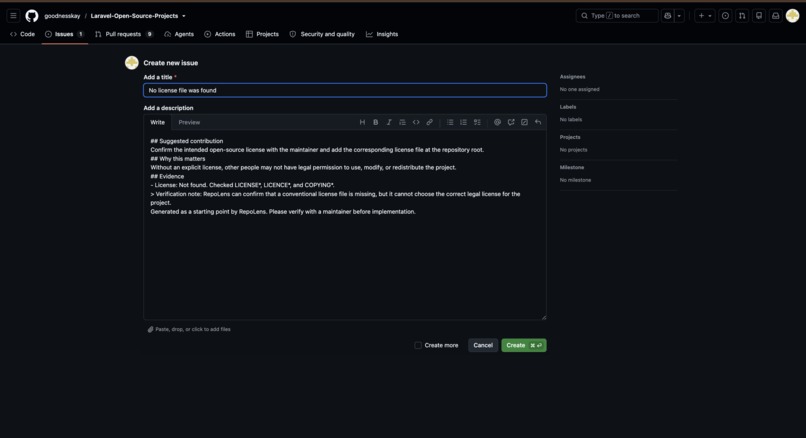The width and height of the screenshot is (806, 438).
Task: Switch to the Preview tab
Action: point(189,122)
